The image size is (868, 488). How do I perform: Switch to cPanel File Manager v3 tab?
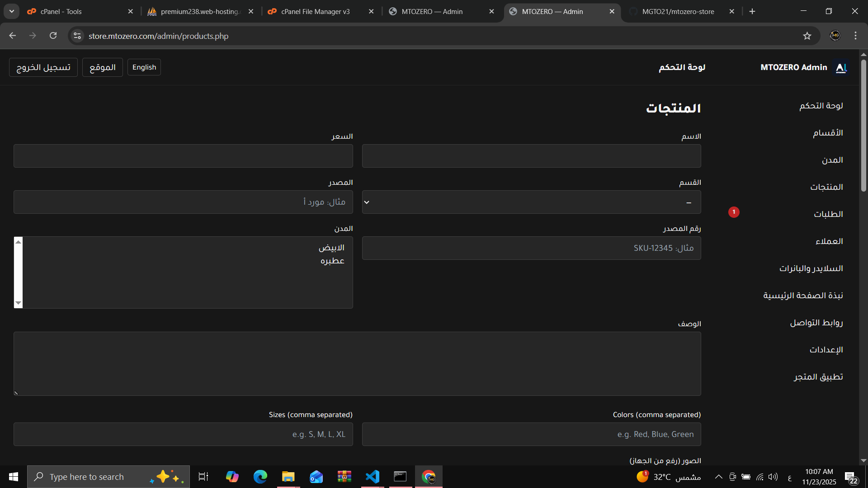point(315,12)
